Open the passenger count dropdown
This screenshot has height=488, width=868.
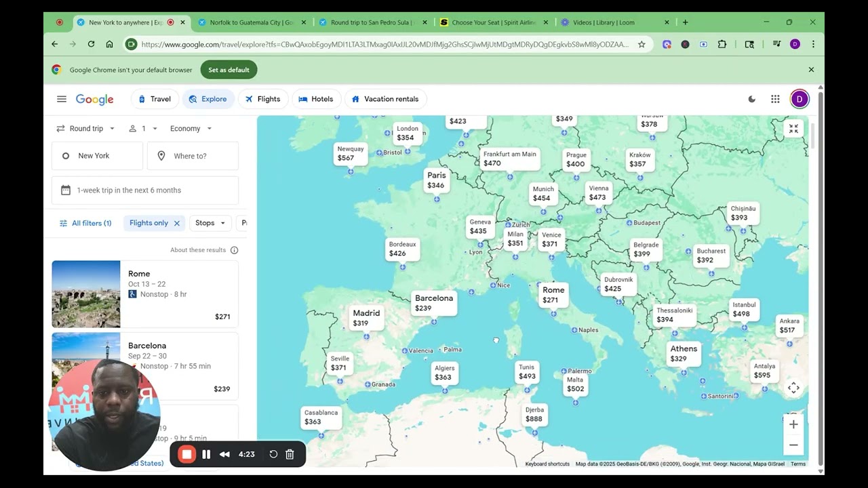(x=143, y=129)
